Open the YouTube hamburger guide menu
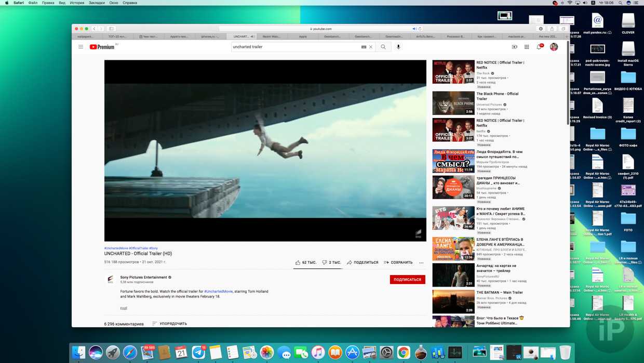Image resolution: width=644 pixels, height=363 pixels. click(x=81, y=47)
